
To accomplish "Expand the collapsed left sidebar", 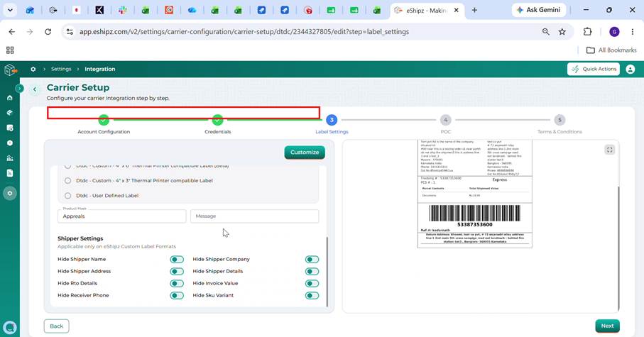I will (19, 88).
